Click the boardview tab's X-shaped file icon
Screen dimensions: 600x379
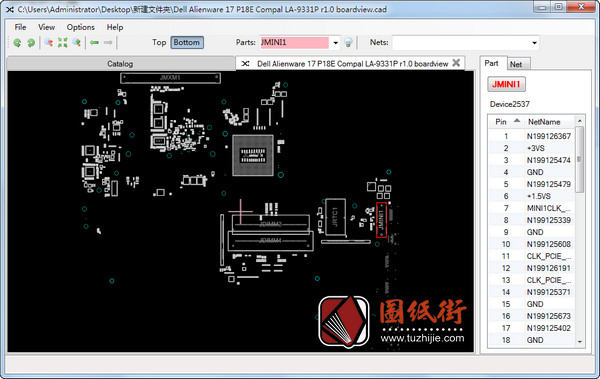245,64
